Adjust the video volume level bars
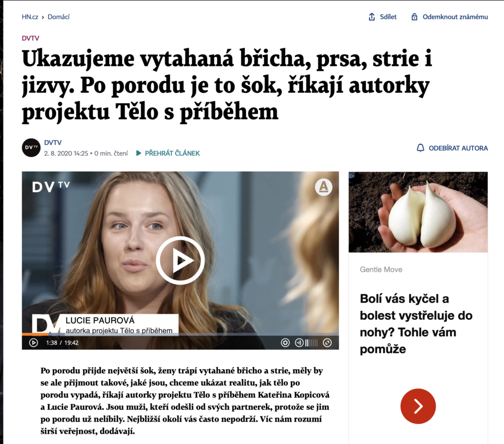Image resolution: width=504 pixels, height=444 pixels. [x=311, y=343]
